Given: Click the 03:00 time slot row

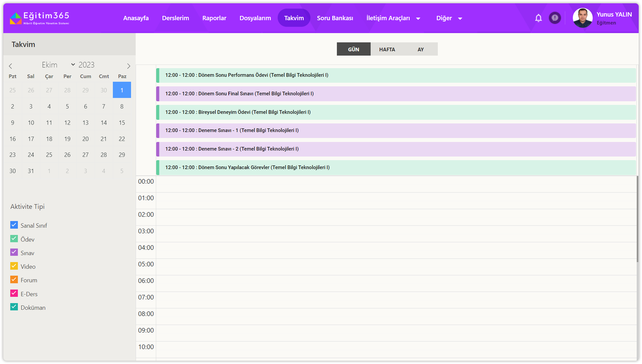Looking at the screenshot, I should (x=396, y=234).
